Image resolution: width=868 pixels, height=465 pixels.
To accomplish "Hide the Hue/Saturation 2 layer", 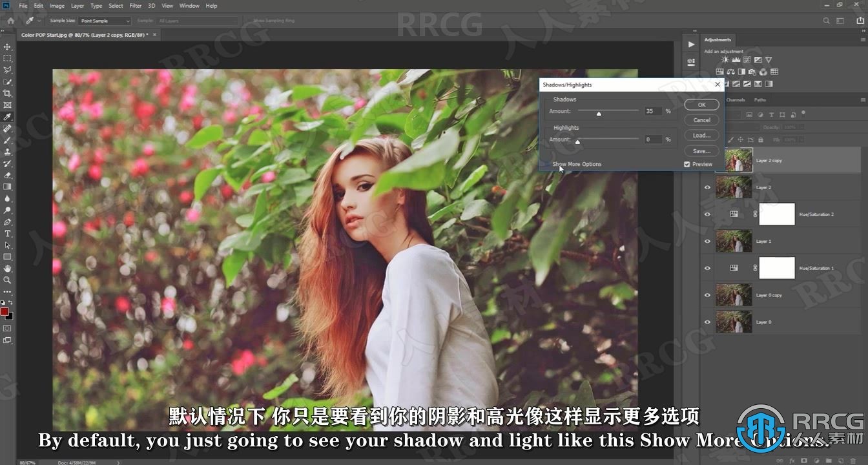I will (707, 214).
